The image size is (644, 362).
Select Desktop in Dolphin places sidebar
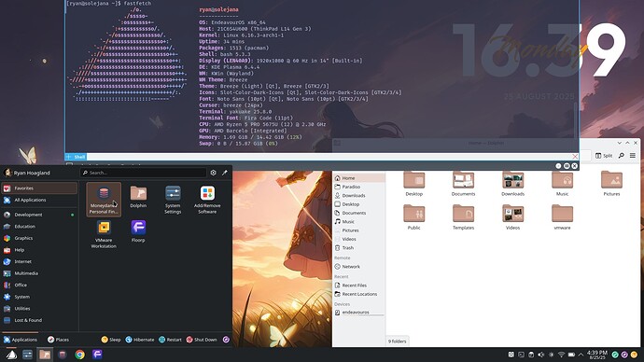click(x=359, y=204)
